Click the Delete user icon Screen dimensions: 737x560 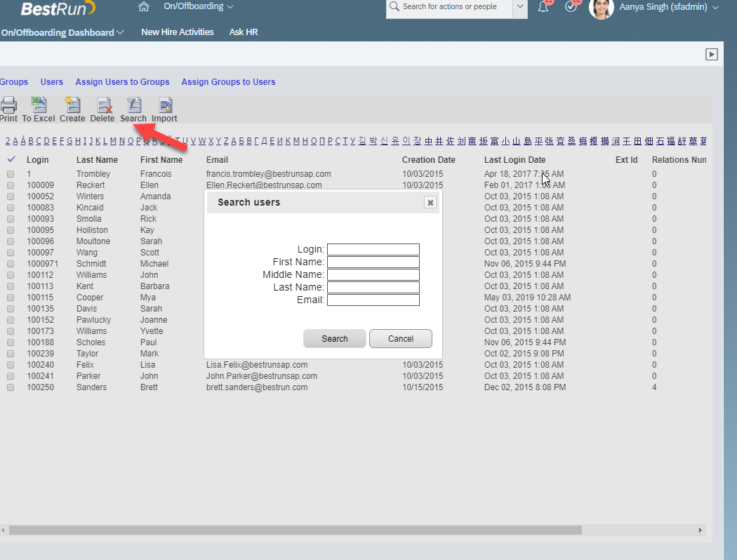click(104, 105)
